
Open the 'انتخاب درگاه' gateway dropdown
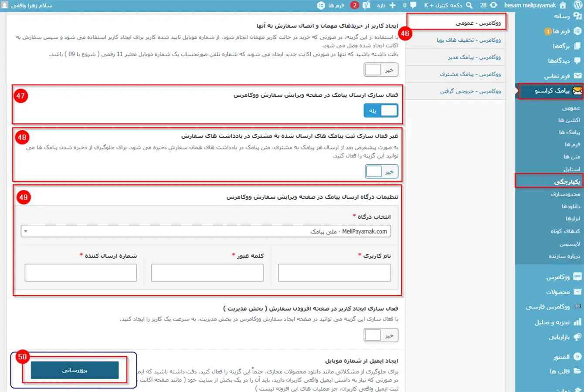point(206,231)
